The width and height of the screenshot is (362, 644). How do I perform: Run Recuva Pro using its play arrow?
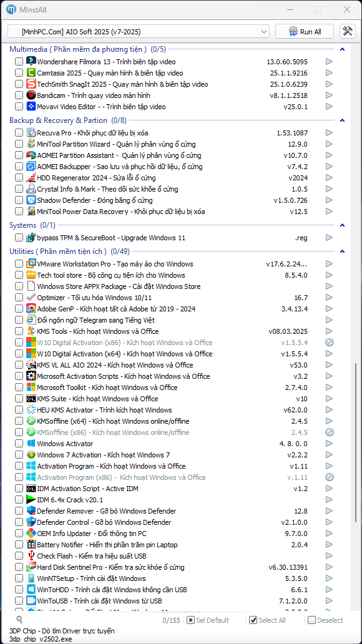tap(329, 133)
